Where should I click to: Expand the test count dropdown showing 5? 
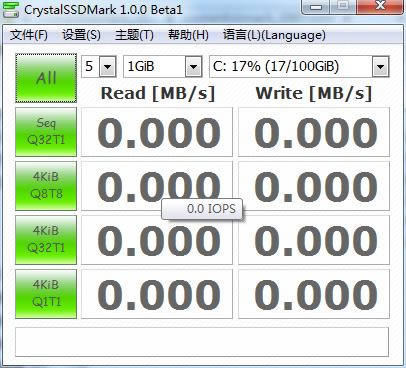coord(107,67)
